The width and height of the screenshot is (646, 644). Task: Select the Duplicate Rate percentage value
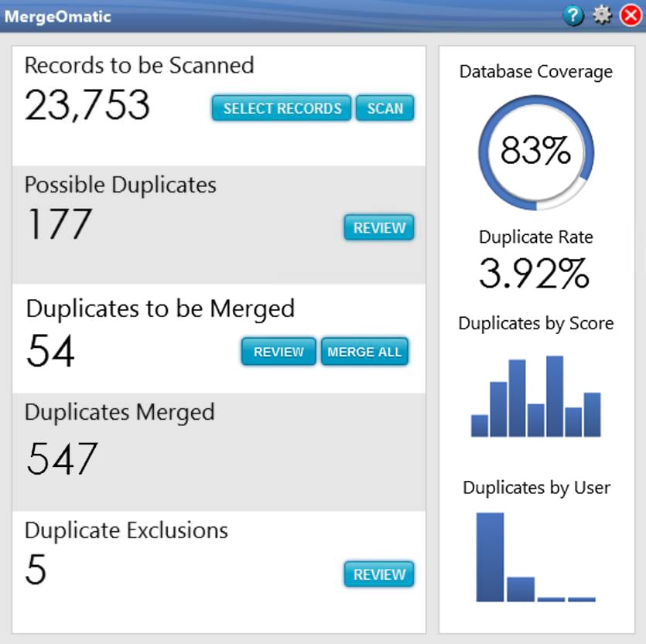click(535, 270)
